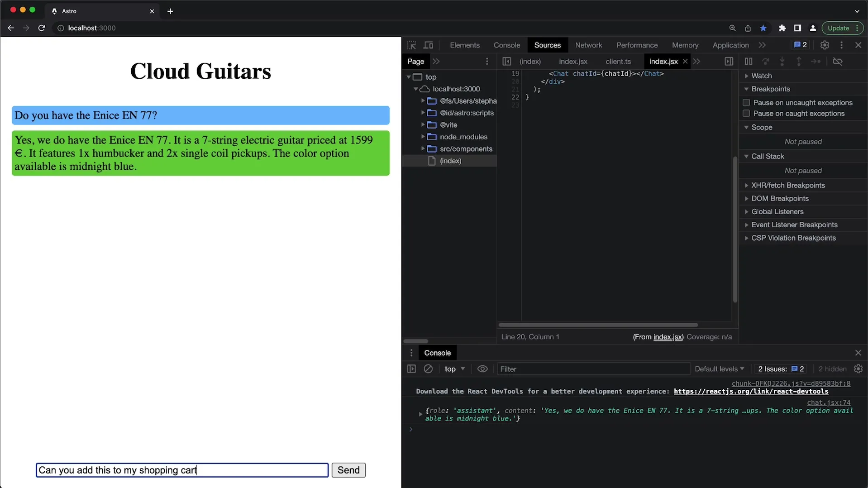
Task: Open the Default levels dropdown
Action: [719, 369]
